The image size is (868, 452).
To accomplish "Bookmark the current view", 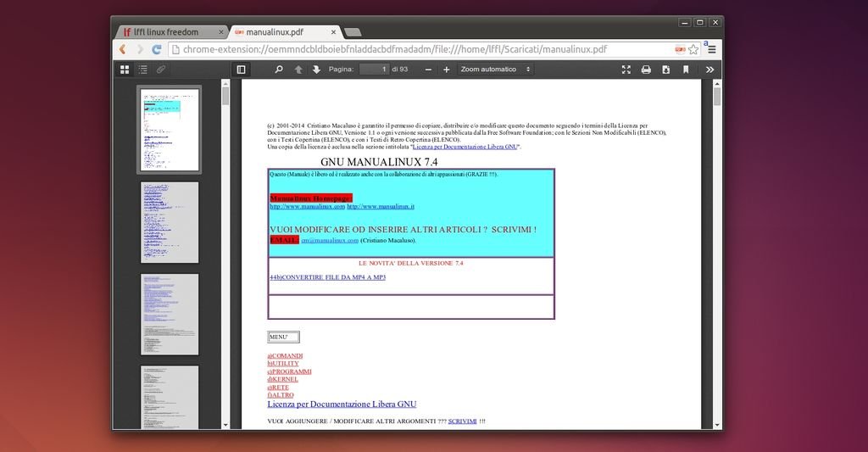I will pyautogui.click(x=686, y=70).
